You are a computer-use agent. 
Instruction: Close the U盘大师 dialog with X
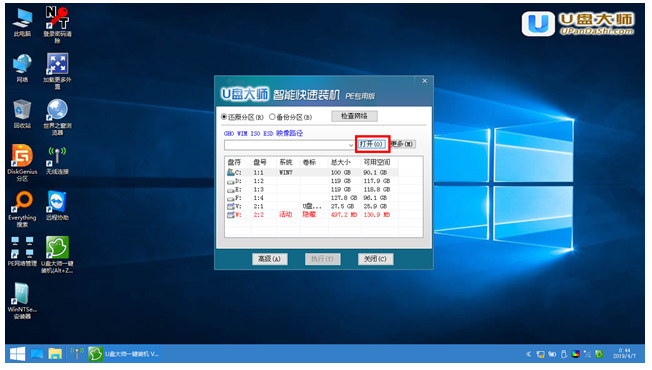425,81
